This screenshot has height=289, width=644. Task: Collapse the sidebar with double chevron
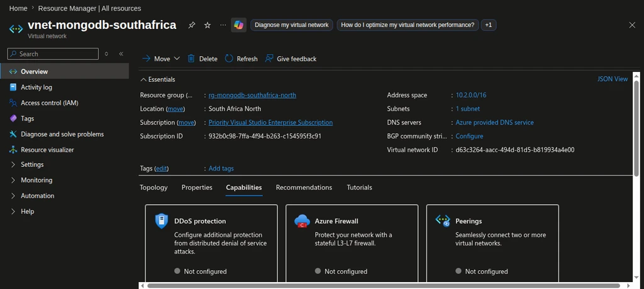(121, 54)
